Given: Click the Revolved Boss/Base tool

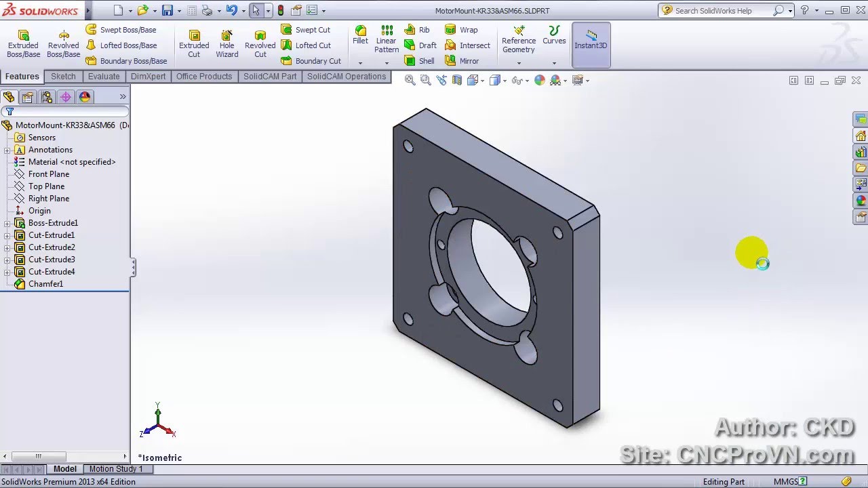Looking at the screenshot, I should point(63,44).
